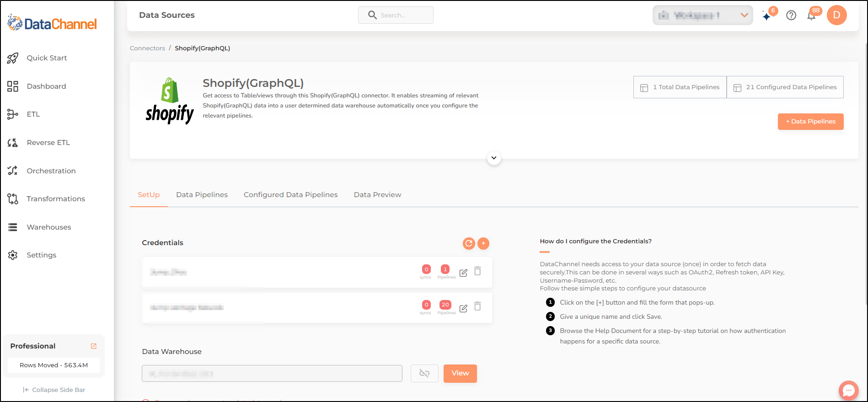Delete the credential with 20 pipelines

click(x=477, y=306)
